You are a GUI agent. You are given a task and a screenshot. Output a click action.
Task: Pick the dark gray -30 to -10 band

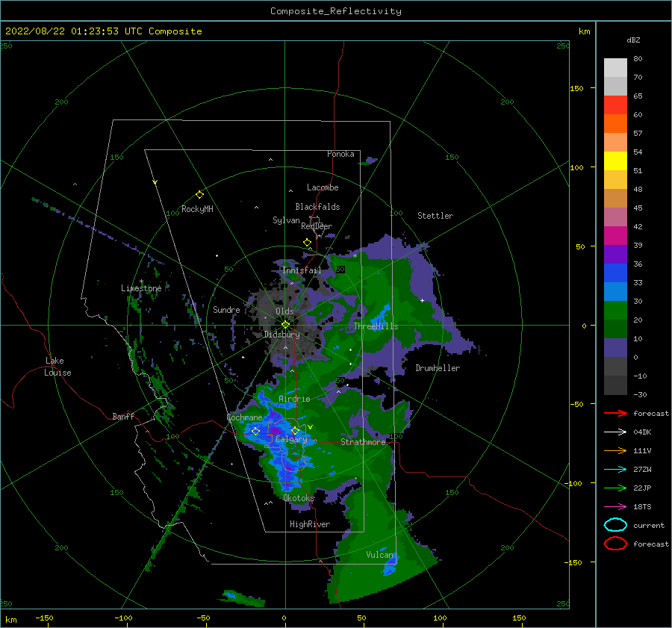tap(615, 385)
